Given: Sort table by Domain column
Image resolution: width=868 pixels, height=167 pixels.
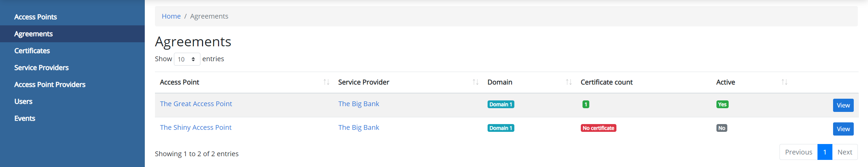Looking at the screenshot, I should [500, 82].
